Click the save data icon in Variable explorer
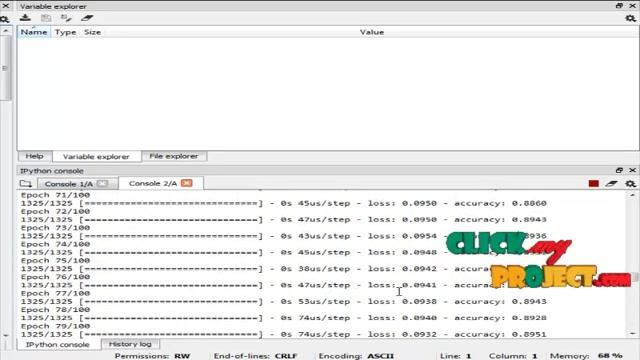 point(46,18)
